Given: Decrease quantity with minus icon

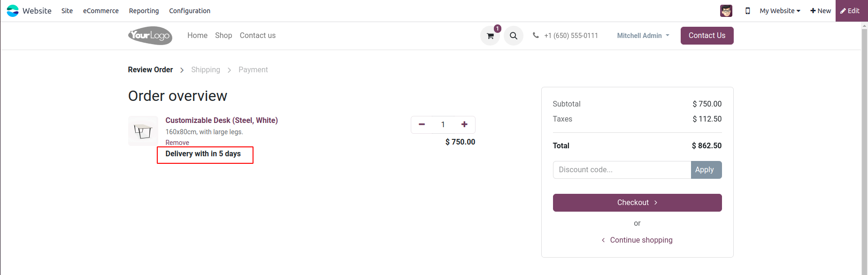Looking at the screenshot, I should [422, 124].
